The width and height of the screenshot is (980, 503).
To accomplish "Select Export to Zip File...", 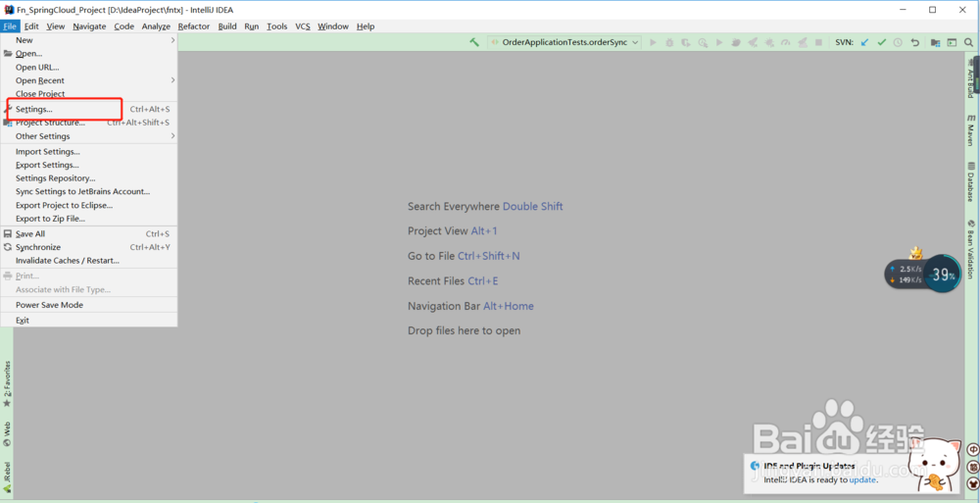I will (x=89, y=219).
